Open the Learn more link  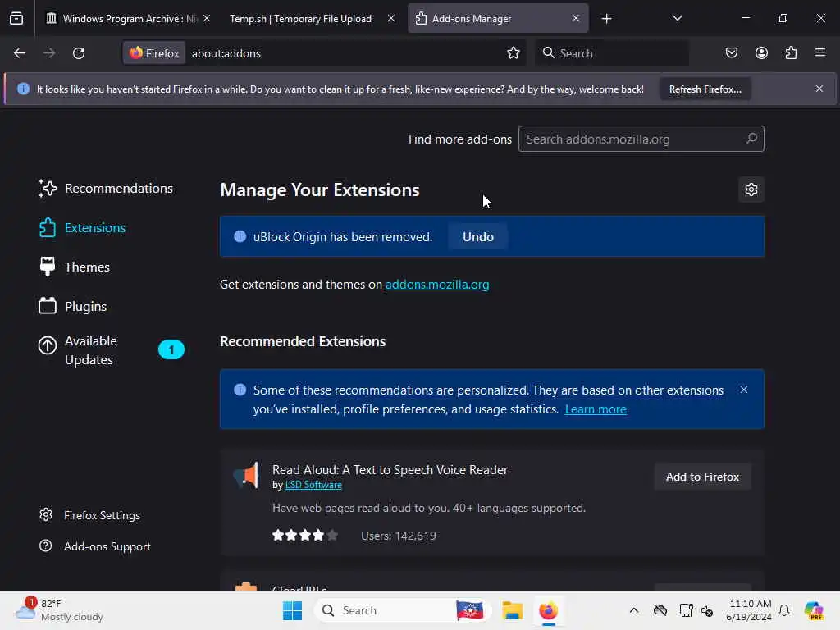coord(596,409)
